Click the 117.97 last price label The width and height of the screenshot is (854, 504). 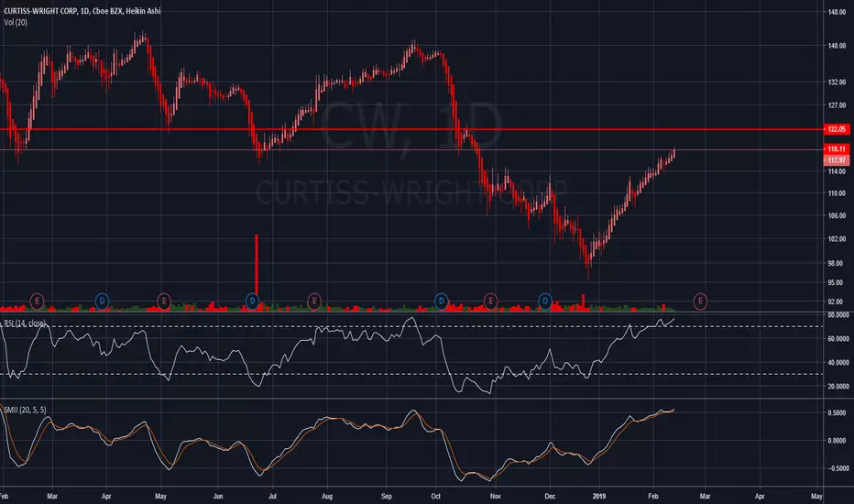[x=837, y=160]
